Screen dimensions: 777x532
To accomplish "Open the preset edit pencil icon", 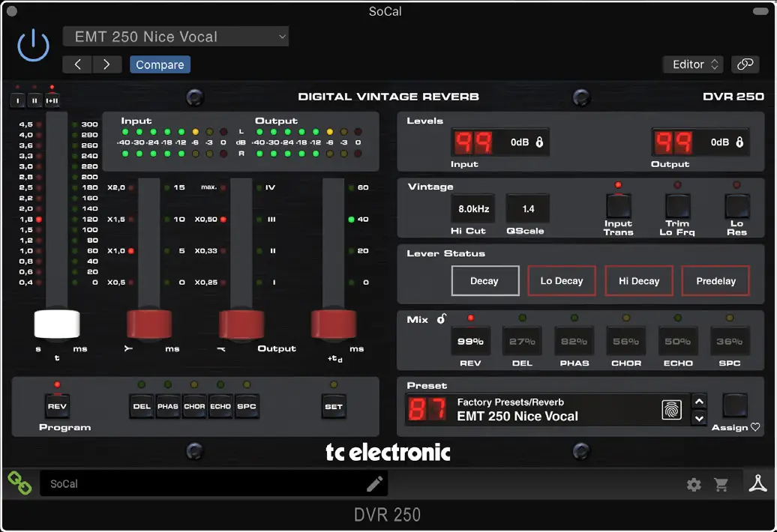I will (x=373, y=483).
